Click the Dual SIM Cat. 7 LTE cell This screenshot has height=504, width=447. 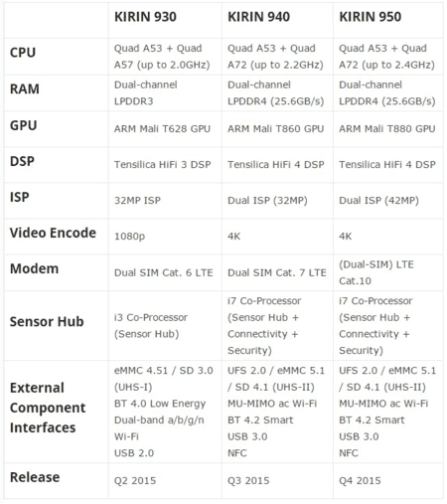[277, 272]
